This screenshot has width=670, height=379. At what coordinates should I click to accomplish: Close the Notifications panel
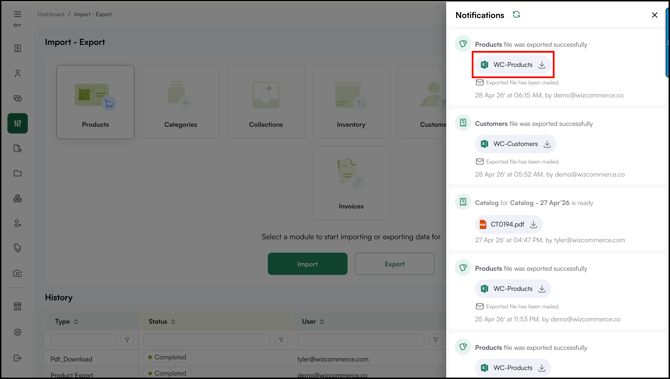pyautogui.click(x=654, y=15)
